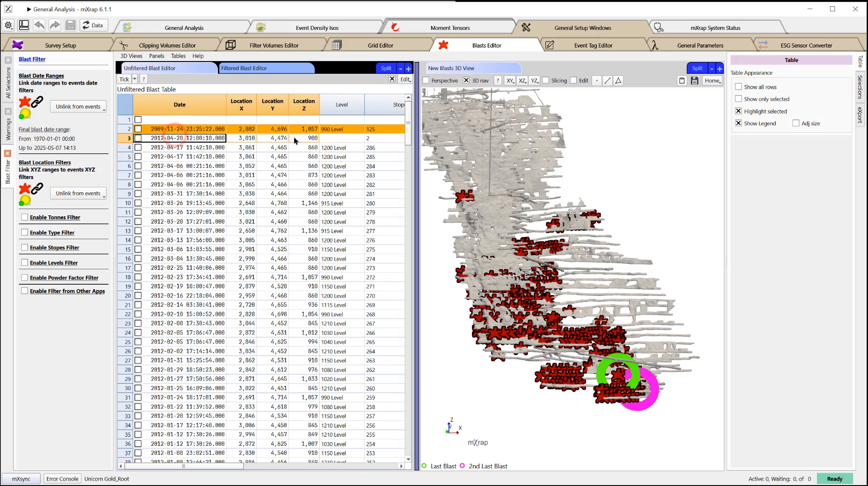The width and height of the screenshot is (868, 486).
Task: Switch to Filtered Blast Editor tab
Action: coord(266,68)
